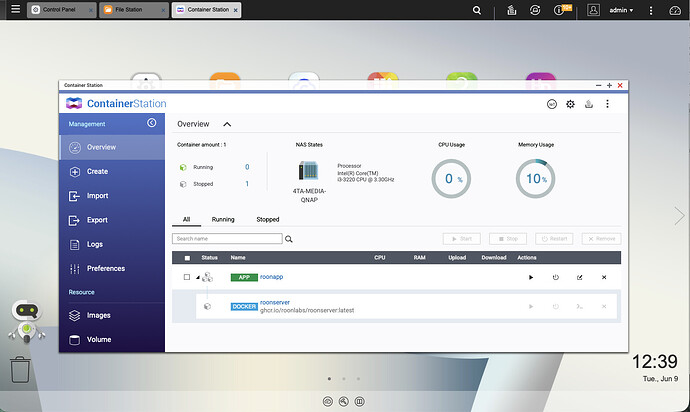Open the desktop search magnifier icon
This screenshot has height=412, width=690.
[x=477, y=10]
